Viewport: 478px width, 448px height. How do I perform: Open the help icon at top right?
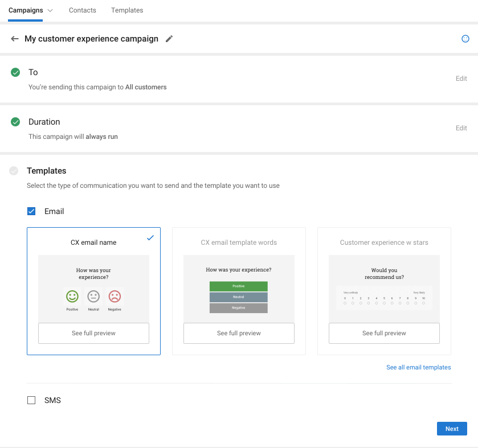click(x=465, y=39)
